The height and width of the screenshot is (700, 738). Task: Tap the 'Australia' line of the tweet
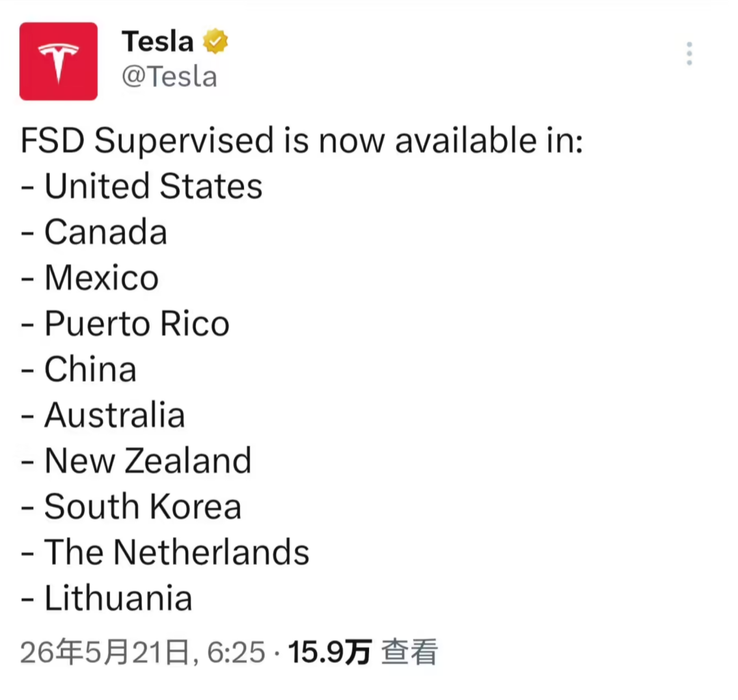pyautogui.click(x=102, y=415)
